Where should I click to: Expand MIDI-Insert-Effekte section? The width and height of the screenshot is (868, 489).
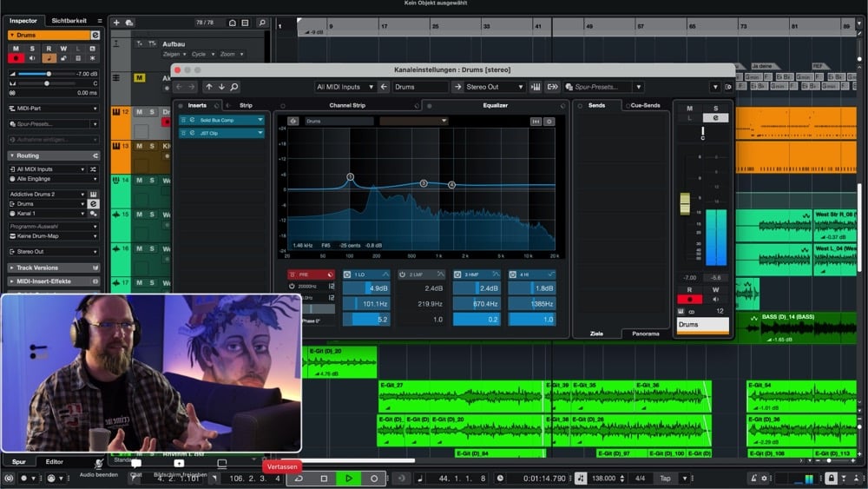(x=54, y=281)
